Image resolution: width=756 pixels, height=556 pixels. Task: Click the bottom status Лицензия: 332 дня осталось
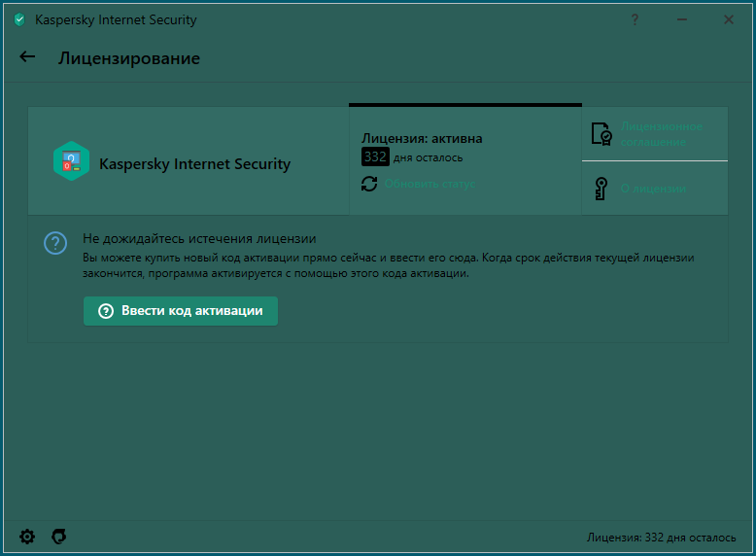[661, 537]
